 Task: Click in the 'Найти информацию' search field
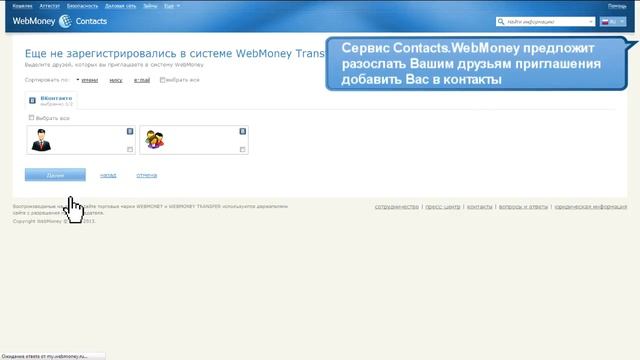(x=546, y=22)
